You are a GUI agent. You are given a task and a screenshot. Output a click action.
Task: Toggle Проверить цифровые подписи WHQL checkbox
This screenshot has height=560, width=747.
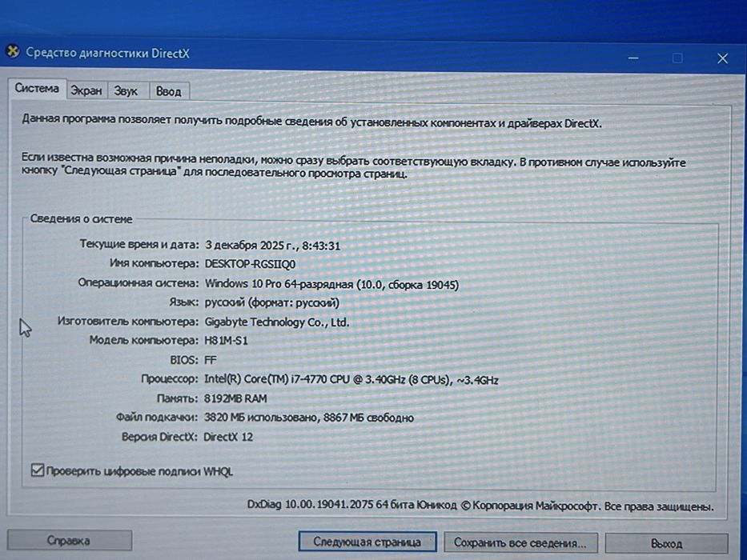pyautogui.click(x=37, y=470)
